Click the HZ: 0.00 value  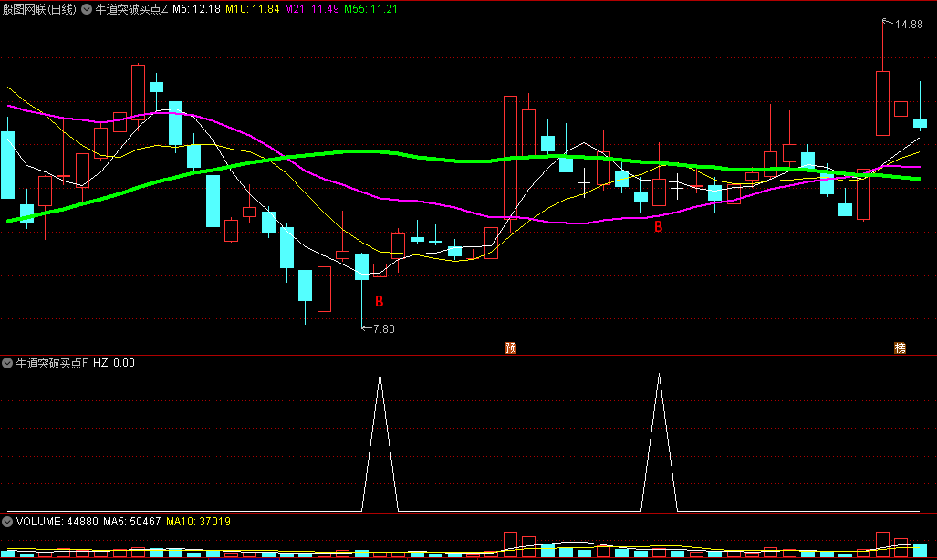114,363
